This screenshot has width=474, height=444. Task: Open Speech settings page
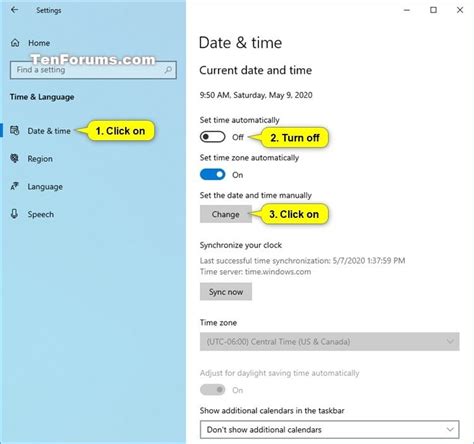coord(41,214)
